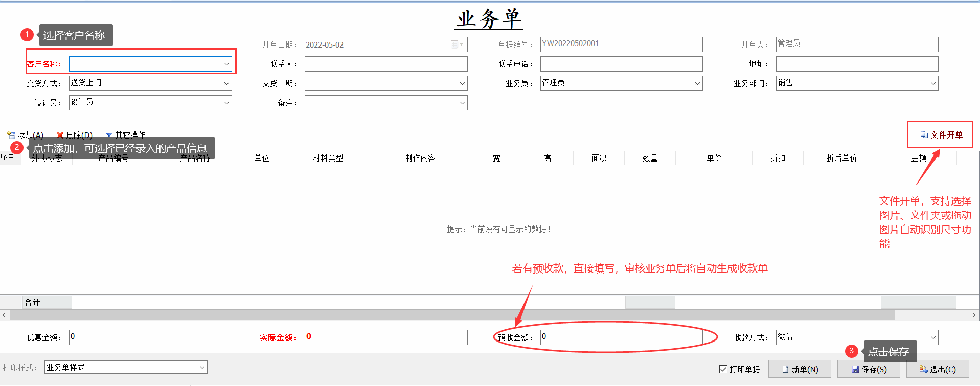The height and width of the screenshot is (386, 980).
Task: Expand the 业务部门 department dropdown
Action: [x=933, y=83]
